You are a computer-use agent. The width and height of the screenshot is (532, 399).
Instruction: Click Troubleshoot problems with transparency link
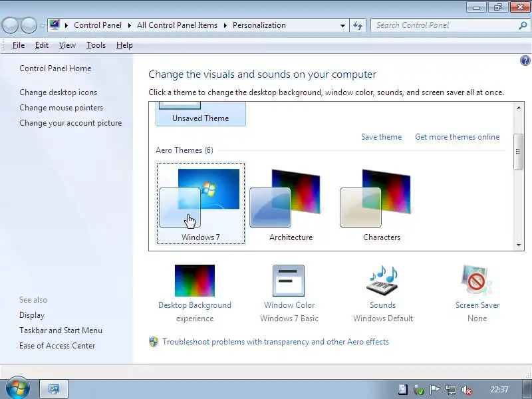coord(275,342)
